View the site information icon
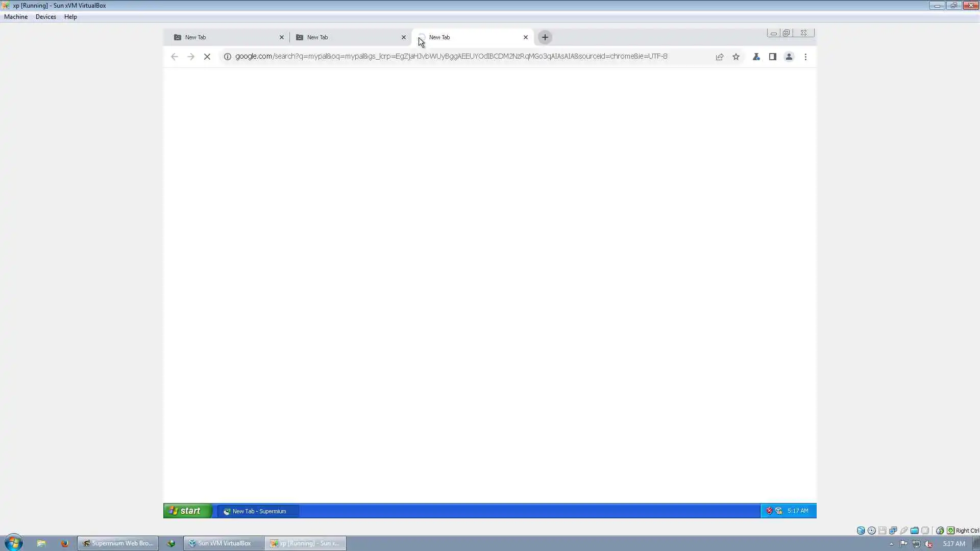This screenshot has height=551, width=980. pos(228,57)
